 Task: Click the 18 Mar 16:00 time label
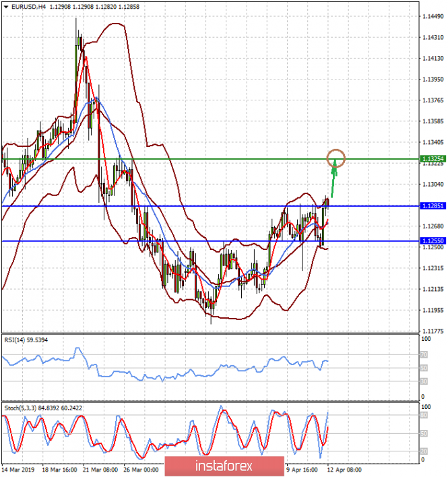pyautogui.click(x=60, y=470)
